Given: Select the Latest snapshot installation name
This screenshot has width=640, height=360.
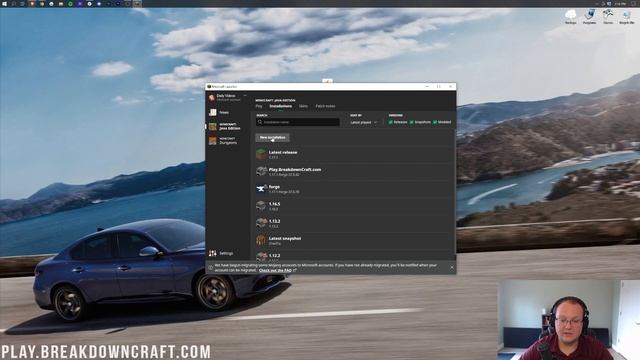Looking at the screenshot, I should [285, 238].
